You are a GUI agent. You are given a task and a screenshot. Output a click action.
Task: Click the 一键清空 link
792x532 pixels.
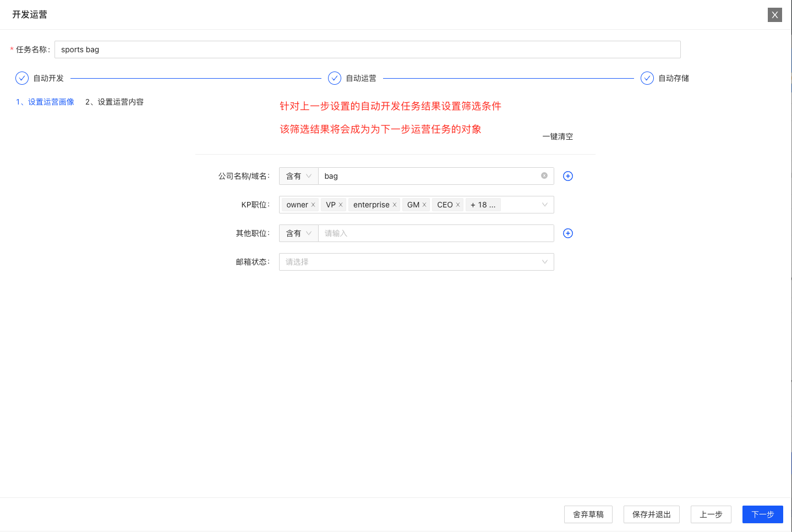(558, 136)
